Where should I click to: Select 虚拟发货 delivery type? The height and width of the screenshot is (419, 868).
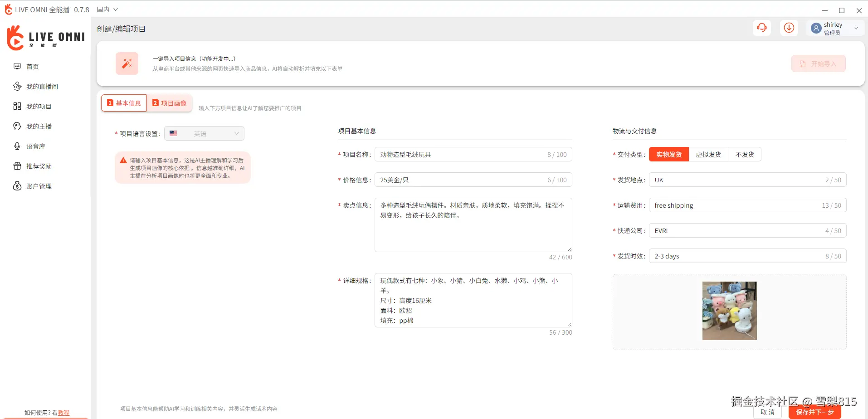[708, 155]
